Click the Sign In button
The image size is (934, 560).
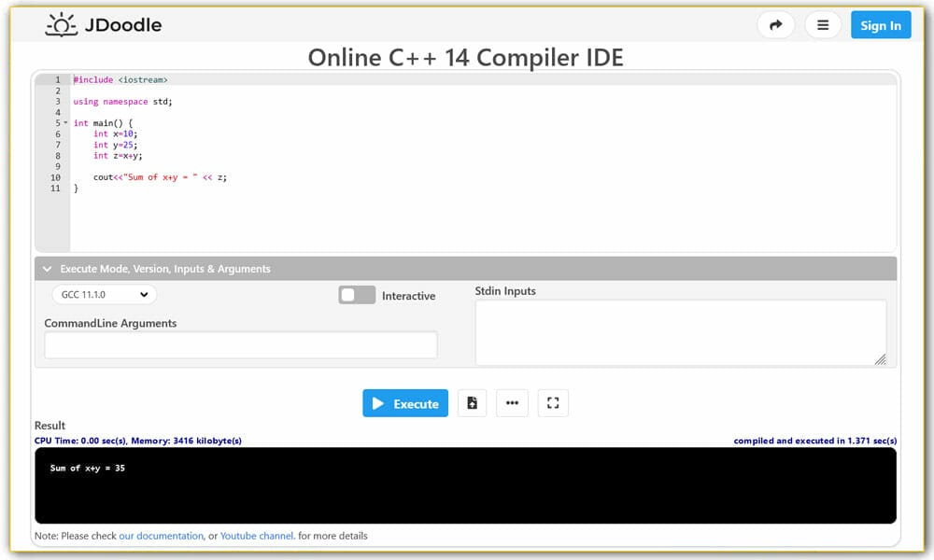[x=881, y=24]
